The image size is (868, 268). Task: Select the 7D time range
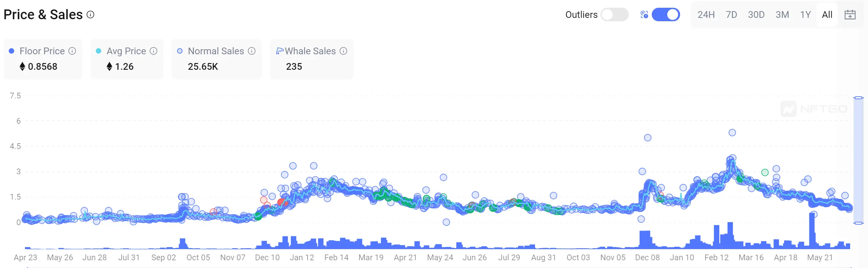(731, 15)
